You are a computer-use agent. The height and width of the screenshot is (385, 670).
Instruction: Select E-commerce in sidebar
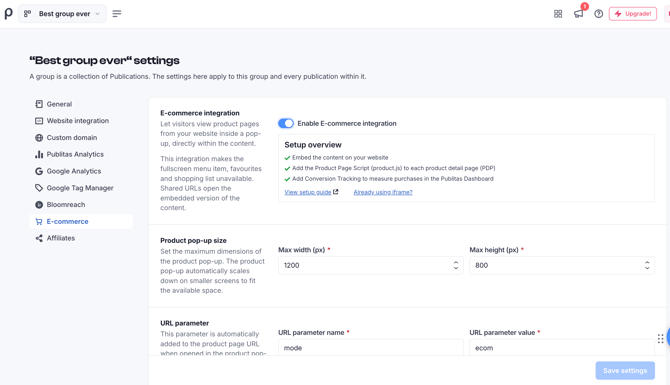(81, 221)
